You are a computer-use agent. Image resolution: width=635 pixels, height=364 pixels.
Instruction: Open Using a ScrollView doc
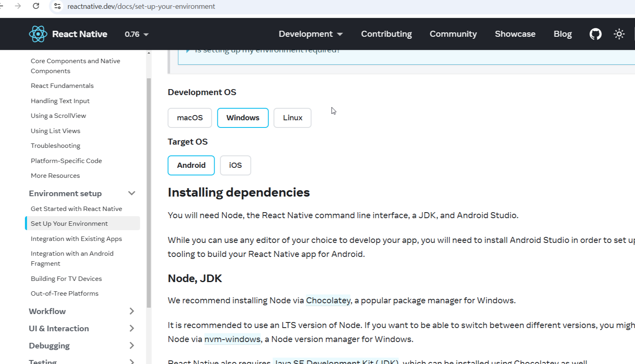click(x=58, y=116)
